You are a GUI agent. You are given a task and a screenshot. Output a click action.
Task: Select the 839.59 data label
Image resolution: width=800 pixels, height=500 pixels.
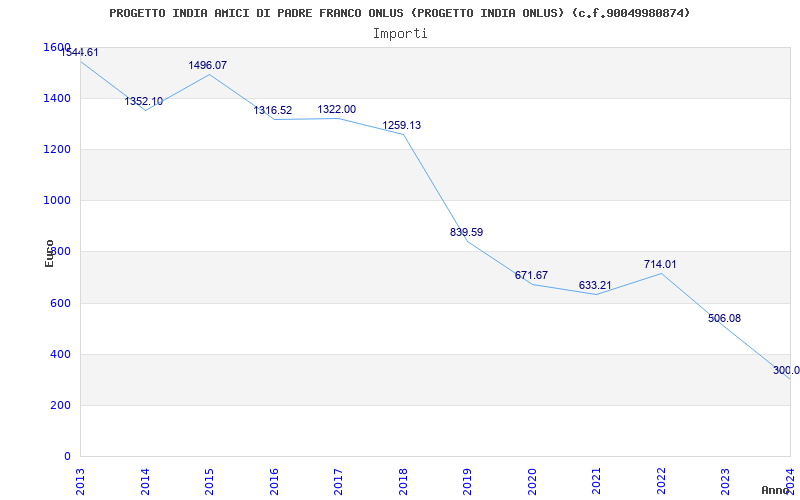click(x=466, y=232)
